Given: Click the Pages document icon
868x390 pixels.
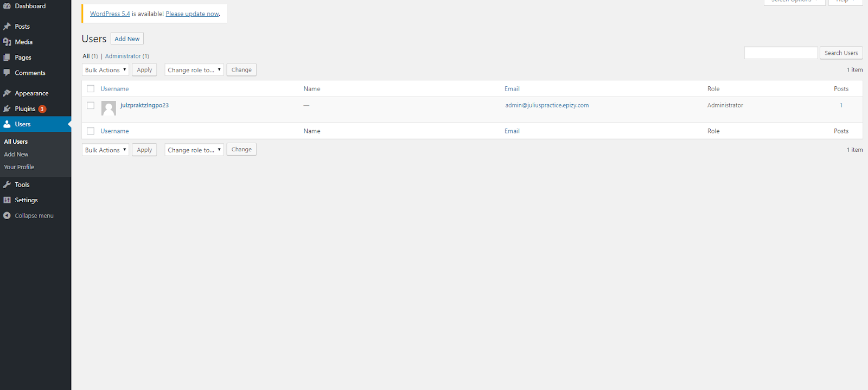Looking at the screenshot, I should point(7,57).
